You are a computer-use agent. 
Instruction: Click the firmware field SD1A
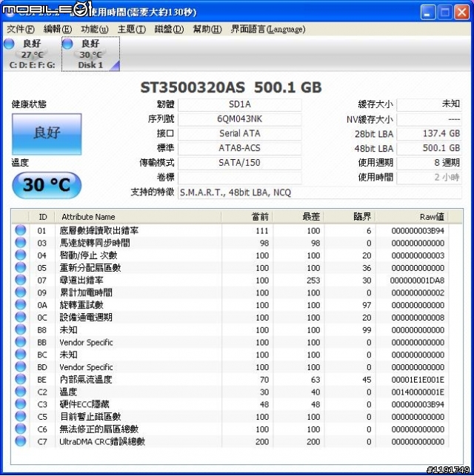click(240, 104)
